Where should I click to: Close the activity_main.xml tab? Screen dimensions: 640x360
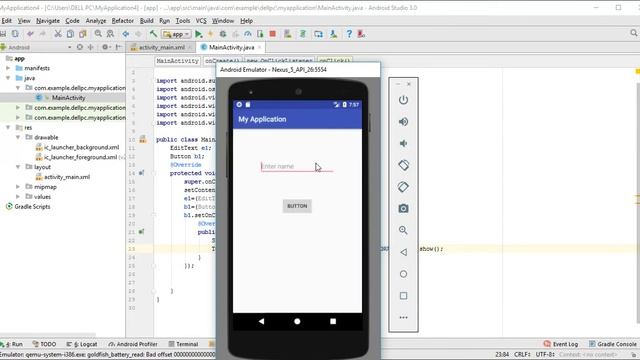pos(190,47)
